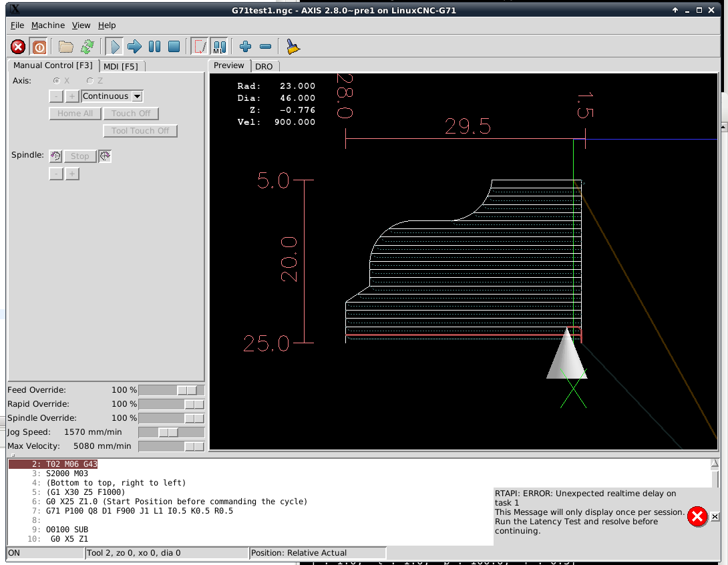Viewport: 728px width, 565px height.
Task: Reload the current file with green arrows
Action: (87, 47)
